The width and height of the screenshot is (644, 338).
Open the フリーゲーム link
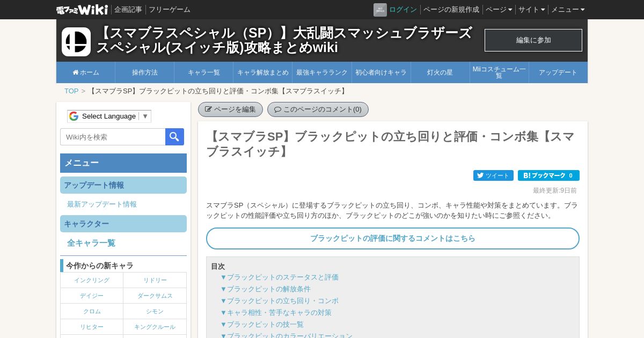pyautogui.click(x=170, y=10)
